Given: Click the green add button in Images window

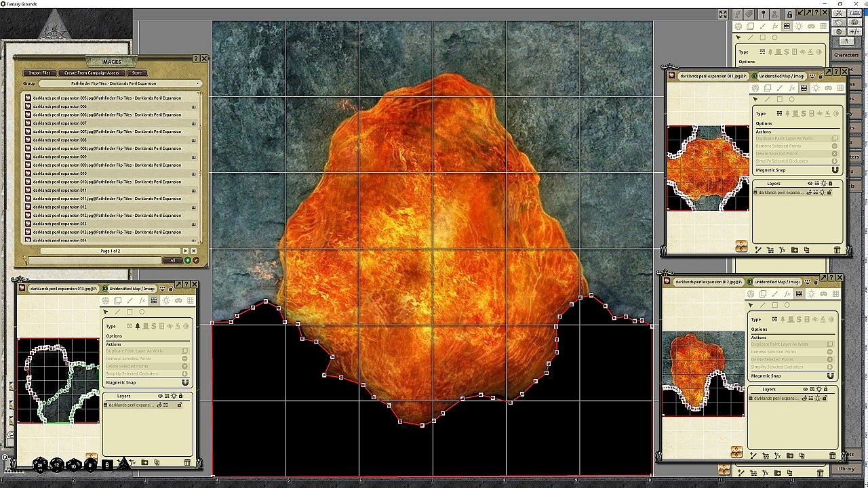Looking at the screenshot, I should (188, 260).
